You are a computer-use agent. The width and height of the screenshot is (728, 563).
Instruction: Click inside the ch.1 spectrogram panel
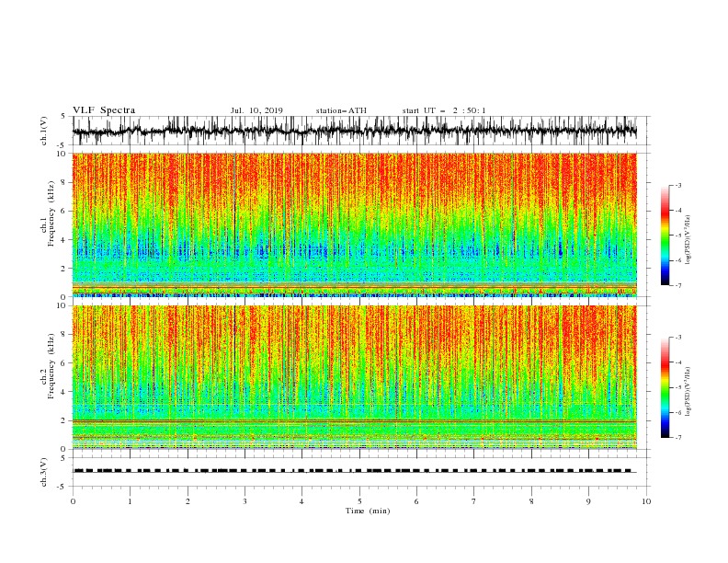[x=355, y=224]
